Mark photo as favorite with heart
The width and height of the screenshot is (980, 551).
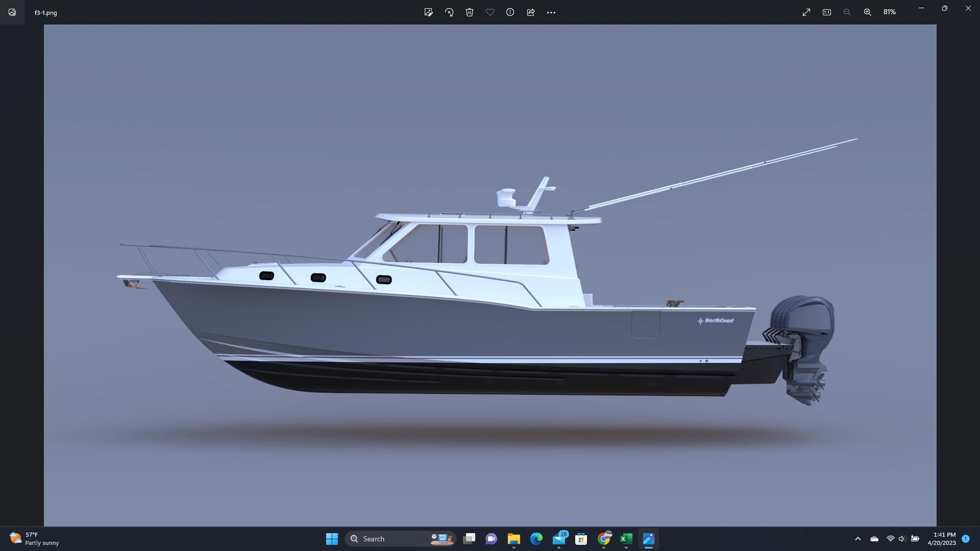tap(490, 12)
